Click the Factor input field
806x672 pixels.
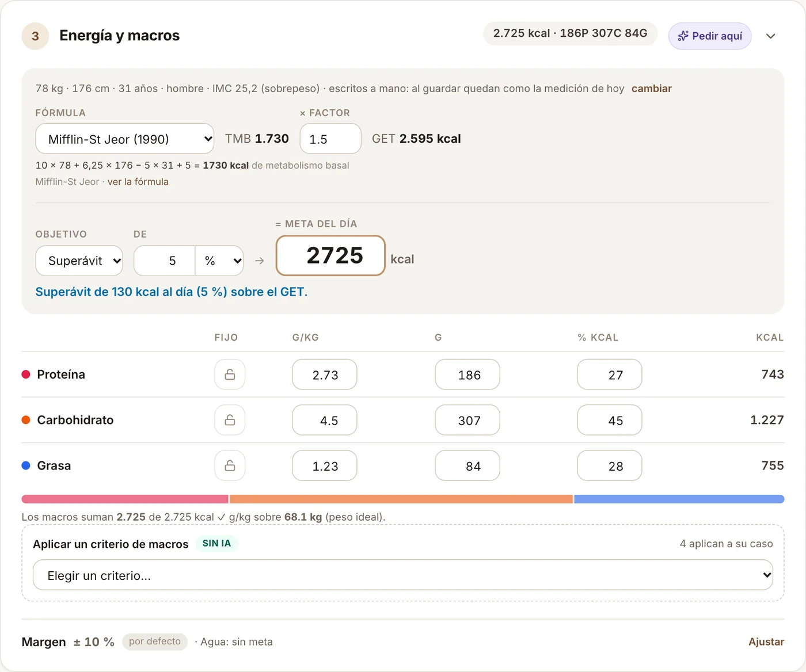(x=330, y=139)
